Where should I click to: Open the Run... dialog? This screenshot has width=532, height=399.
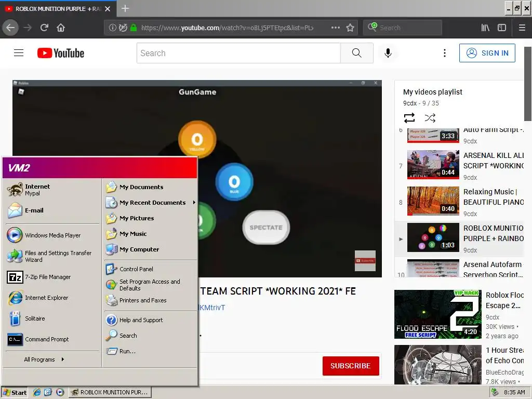click(150, 351)
